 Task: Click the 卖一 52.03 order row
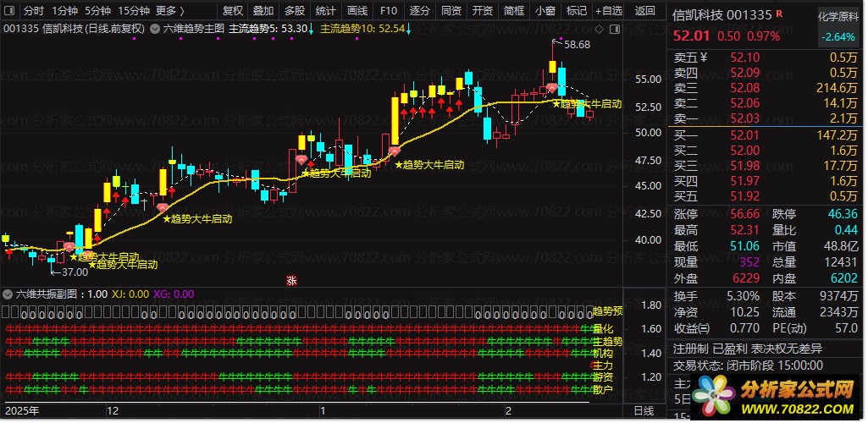pyautogui.click(x=766, y=118)
